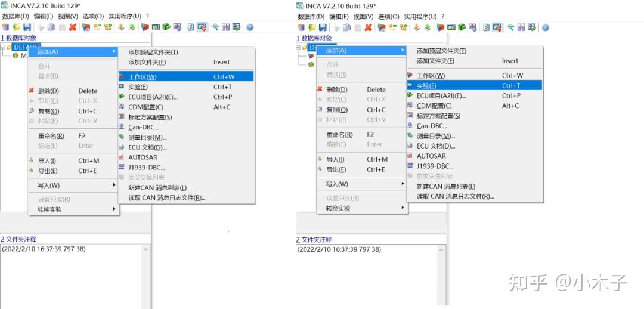Click the blue floppy save icon in right window
Viewport: 644px width, 309px height.
(323, 27)
